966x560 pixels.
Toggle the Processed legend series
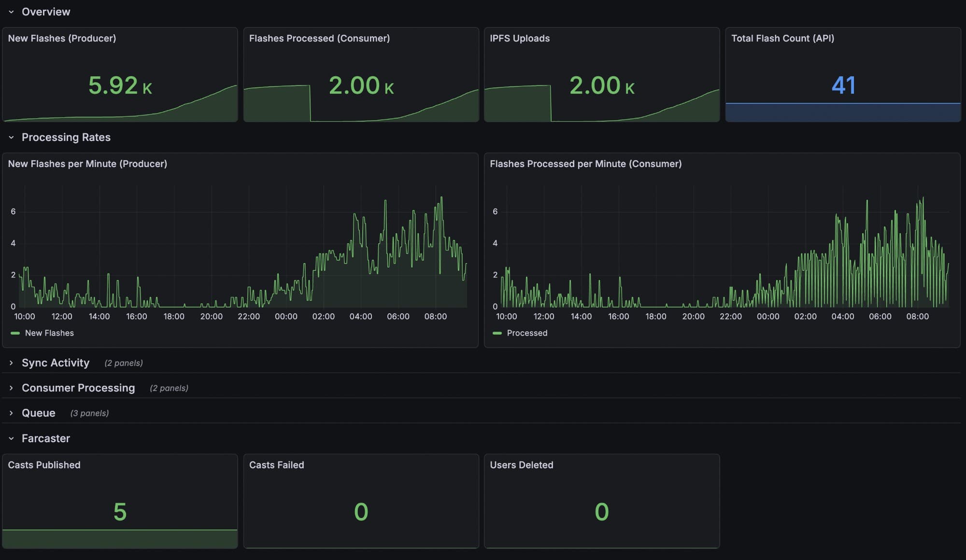point(527,333)
